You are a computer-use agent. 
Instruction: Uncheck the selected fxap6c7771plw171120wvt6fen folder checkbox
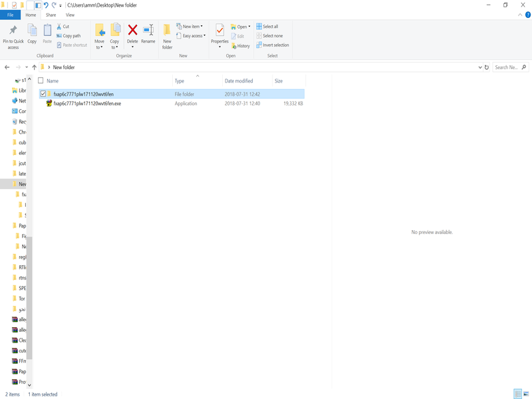(43, 94)
